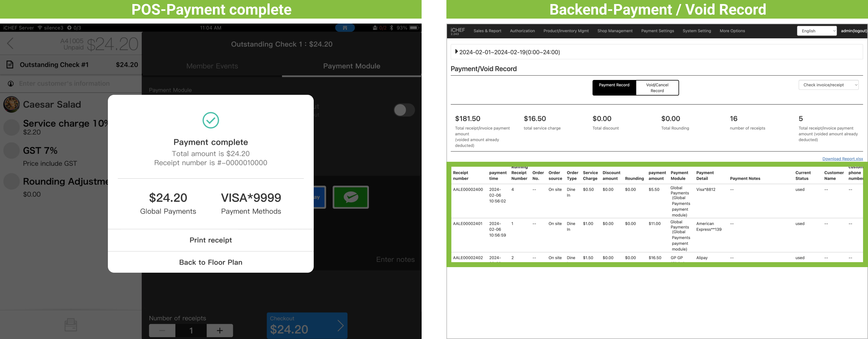Open Check invoice/receipt dropdown
The width and height of the screenshot is (868, 339).
[828, 85]
